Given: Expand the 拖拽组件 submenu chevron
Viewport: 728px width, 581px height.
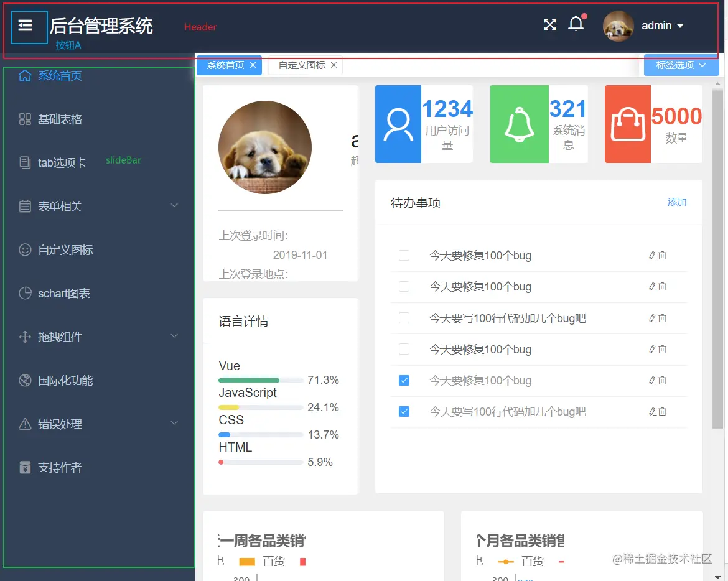Looking at the screenshot, I should point(175,335).
